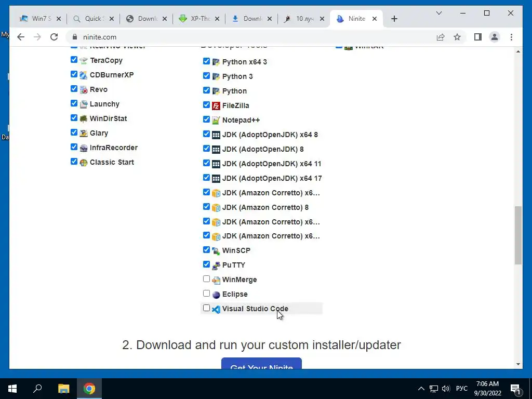Open a new browser tab
The image size is (532, 399).
pos(394,19)
